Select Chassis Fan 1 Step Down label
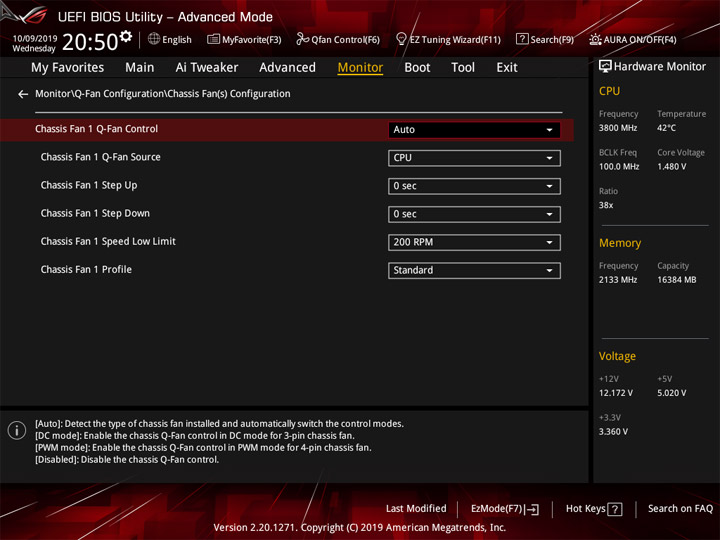The width and height of the screenshot is (720, 540). click(x=95, y=213)
